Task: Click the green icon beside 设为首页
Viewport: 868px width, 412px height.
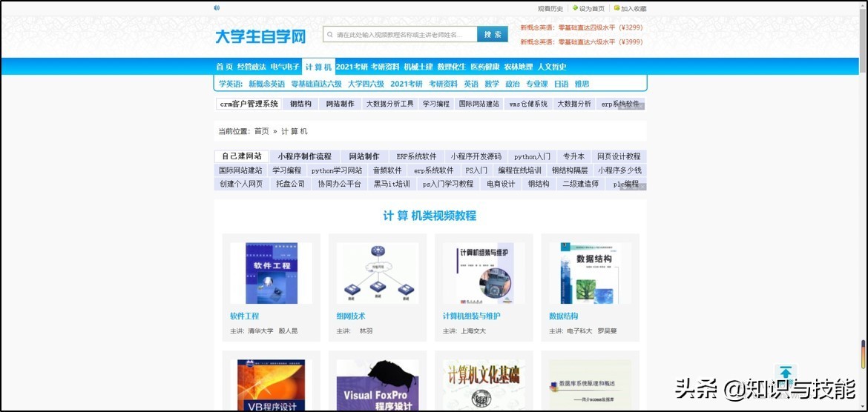Action: tap(575, 7)
